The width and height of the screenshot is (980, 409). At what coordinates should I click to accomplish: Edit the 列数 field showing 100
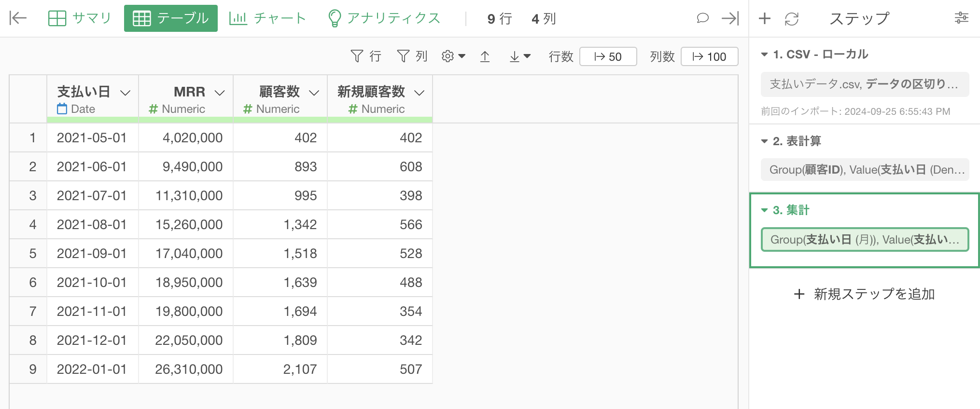point(710,56)
